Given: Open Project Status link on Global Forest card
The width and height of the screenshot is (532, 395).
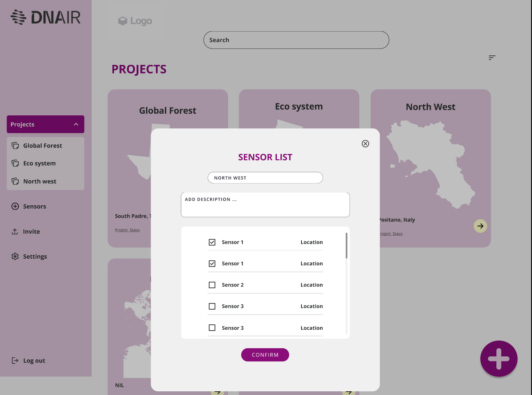Looking at the screenshot, I should coord(127,230).
